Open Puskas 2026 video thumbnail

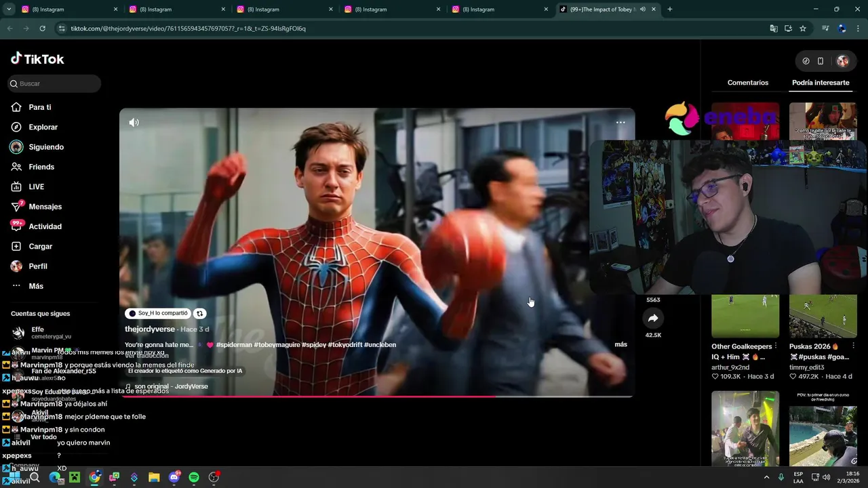[823, 316]
